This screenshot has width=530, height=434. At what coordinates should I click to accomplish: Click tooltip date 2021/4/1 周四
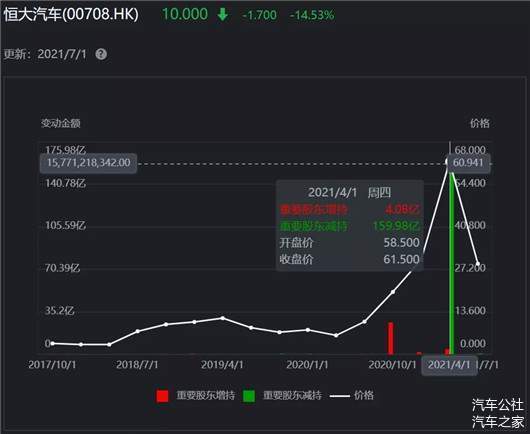pyautogui.click(x=350, y=193)
